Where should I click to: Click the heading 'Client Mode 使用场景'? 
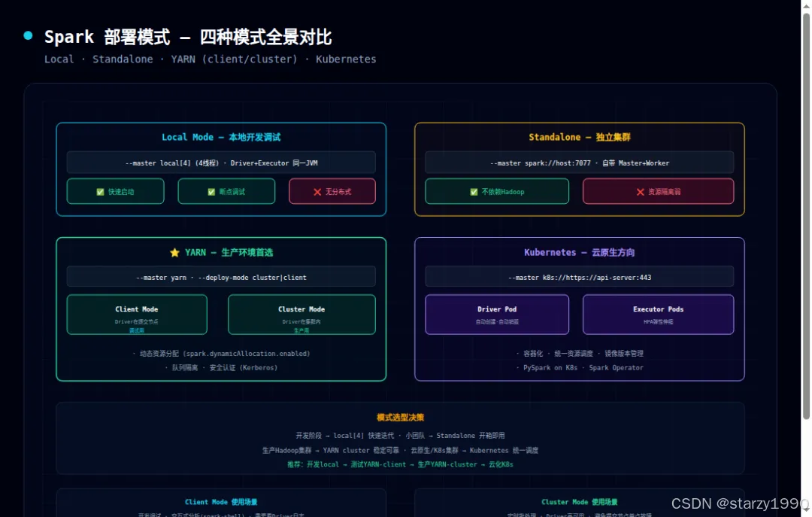(x=221, y=502)
